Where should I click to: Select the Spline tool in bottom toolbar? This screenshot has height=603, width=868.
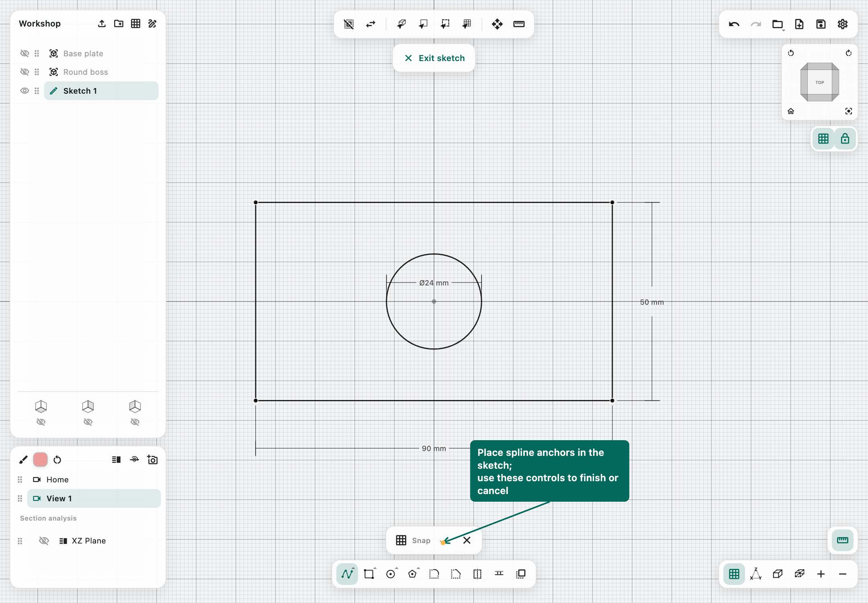[x=347, y=574]
